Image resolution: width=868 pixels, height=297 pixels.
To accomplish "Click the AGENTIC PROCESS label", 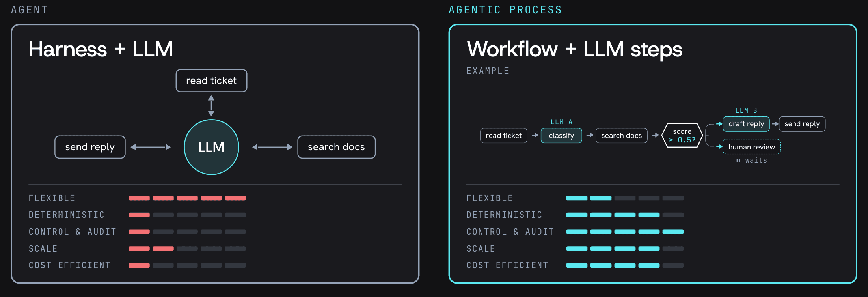I will click(x=505, y=10).
